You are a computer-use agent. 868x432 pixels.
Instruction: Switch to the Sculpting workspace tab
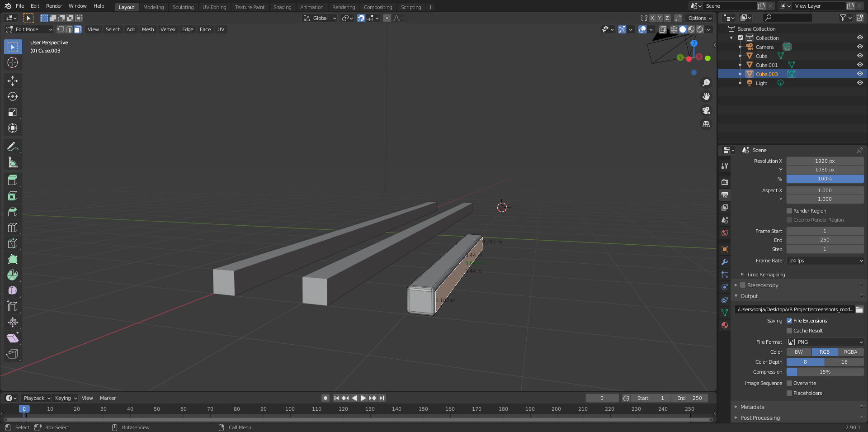(183, 7)
